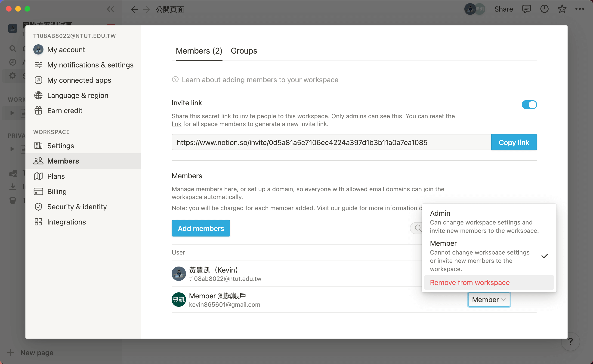Click the search magnifier in members list

pos(418,228)
